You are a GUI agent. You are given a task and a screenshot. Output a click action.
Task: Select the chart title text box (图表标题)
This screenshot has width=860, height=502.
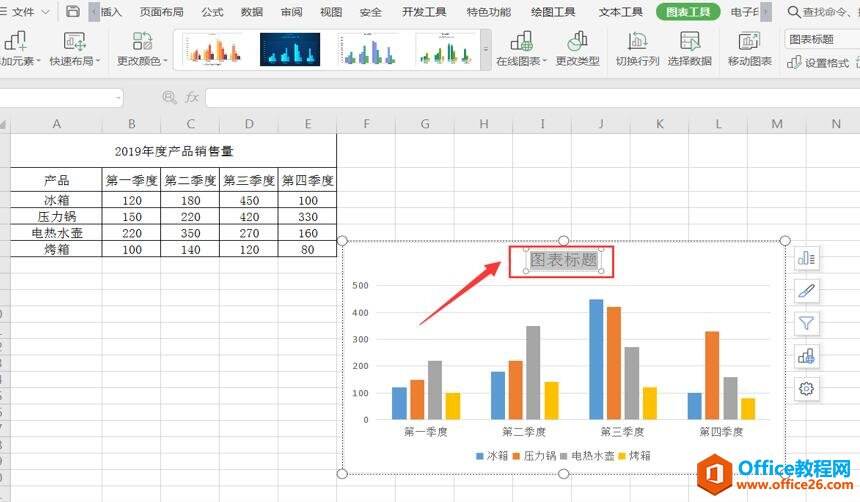click(x=563, y=260)
